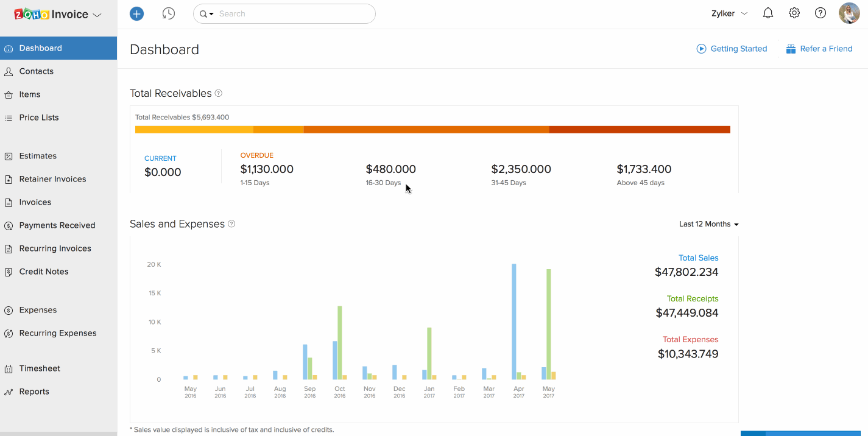The width and height of the screenshot is (868, 436).
Task: Open the Last 12 Months period dropdown
Action: coord(708,224)
